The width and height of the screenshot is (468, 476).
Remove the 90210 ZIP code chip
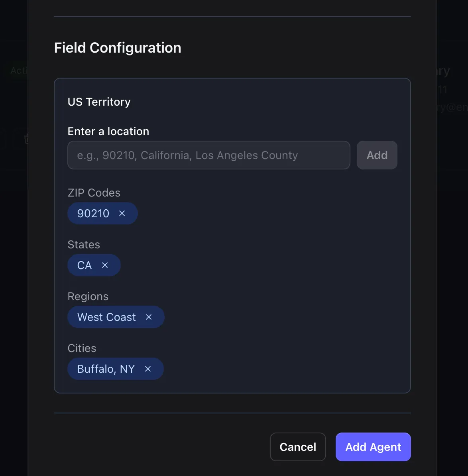(x=122, y=213)
